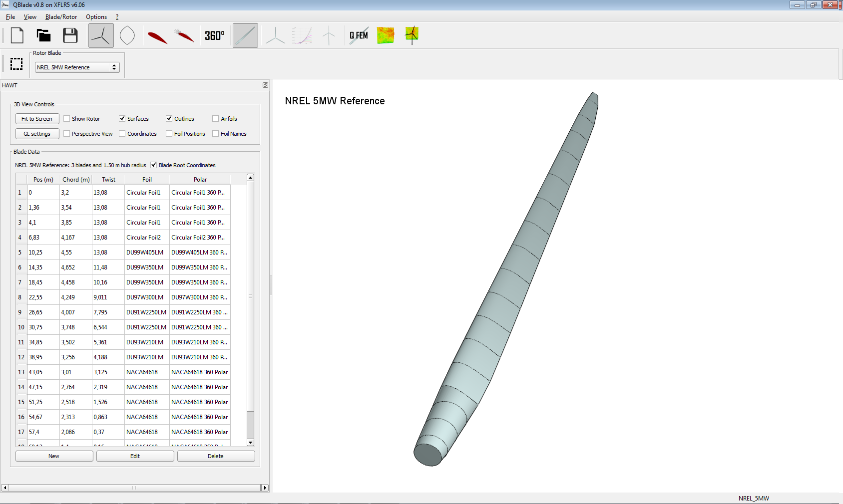Viewport: 843px width, 504px height.
Task: Uncheck Blade Root Coordinates
Action: (153, 165)
